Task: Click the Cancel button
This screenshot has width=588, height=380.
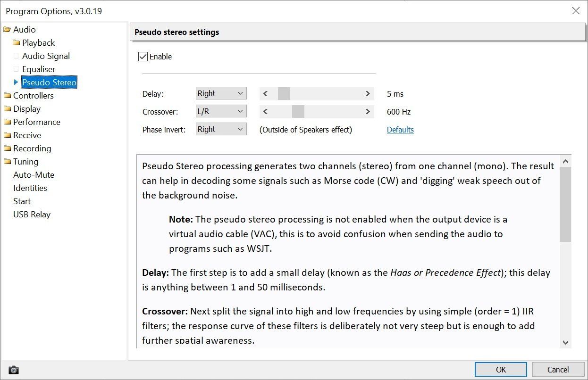Action: point(558,370)
